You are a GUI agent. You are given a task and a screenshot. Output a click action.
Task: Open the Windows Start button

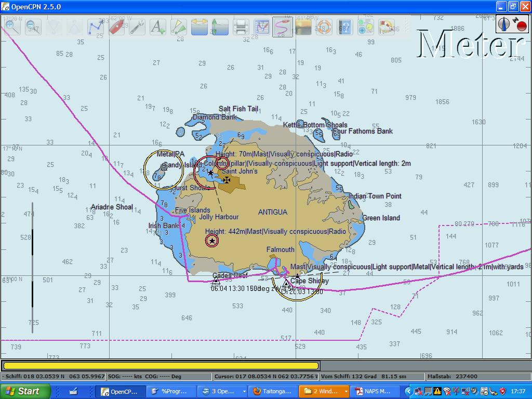pos(25,391)
